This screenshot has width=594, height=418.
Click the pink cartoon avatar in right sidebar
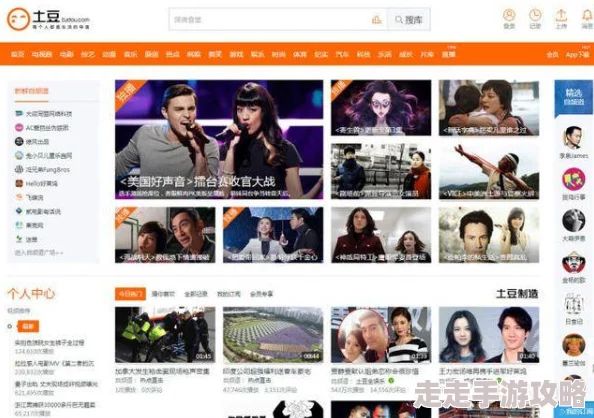point(574,179)
